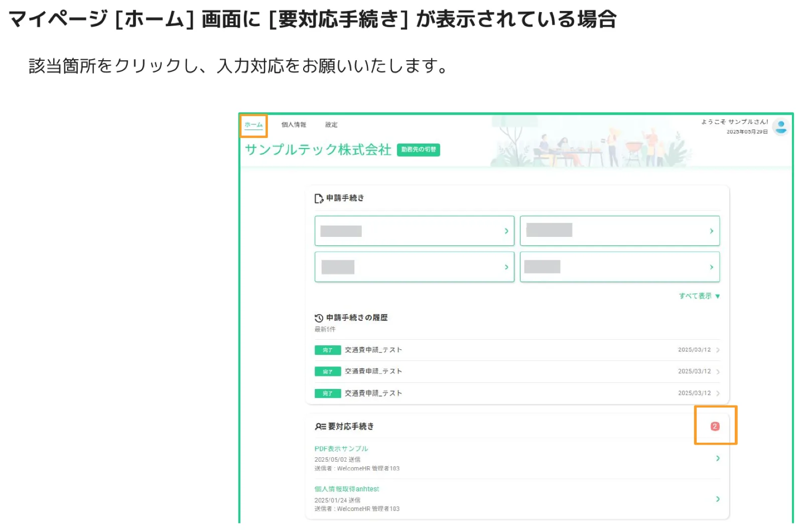Click chevron on second history row

coord(718,372)
